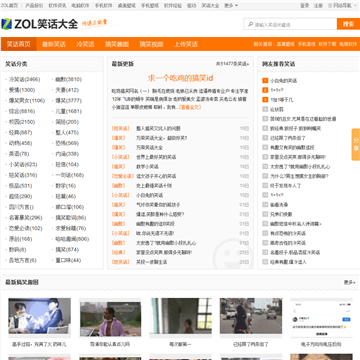Click the orange rank 2 badge
Image resolution: width=360 pixels, height=360 pixels.
tap(265, 90)
